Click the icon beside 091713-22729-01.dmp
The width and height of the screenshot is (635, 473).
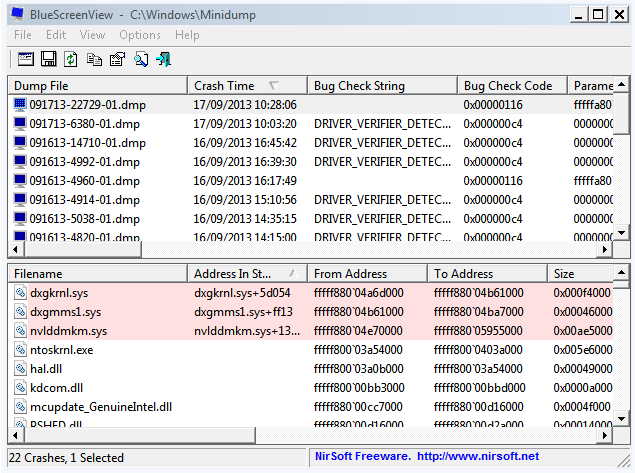pos(20,104)
